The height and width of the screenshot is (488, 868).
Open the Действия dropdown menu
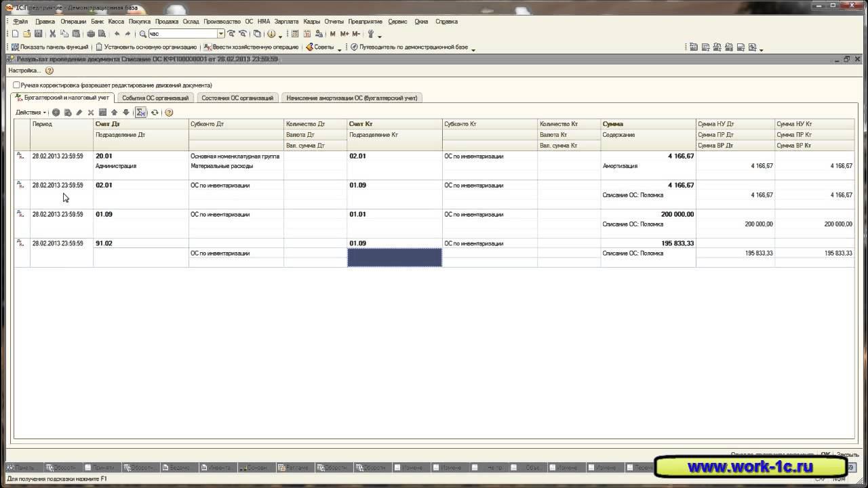coord(31,113)
